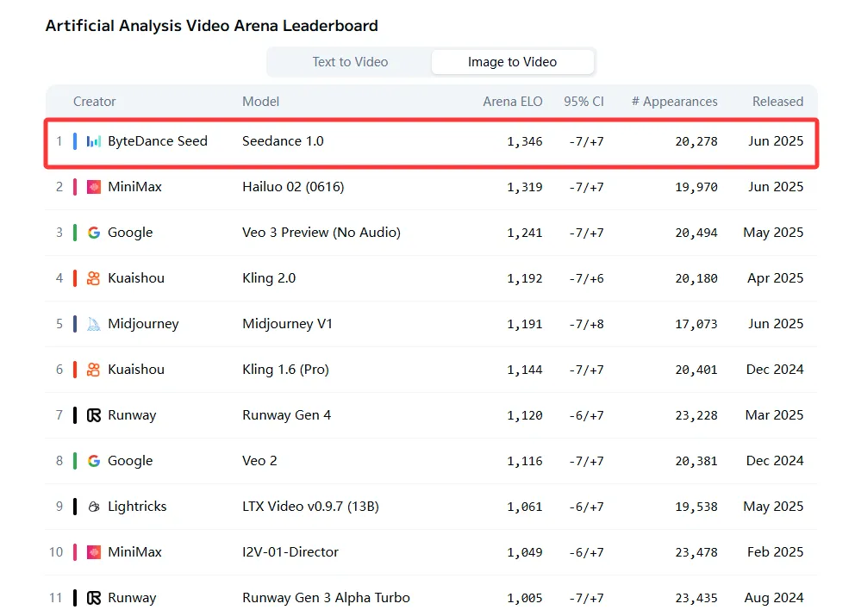Image resolution: width=855 pixels, height=616 pixels.
Task: Click the MiniMax logo beside Hailuo 02
Action: point(94,186)
